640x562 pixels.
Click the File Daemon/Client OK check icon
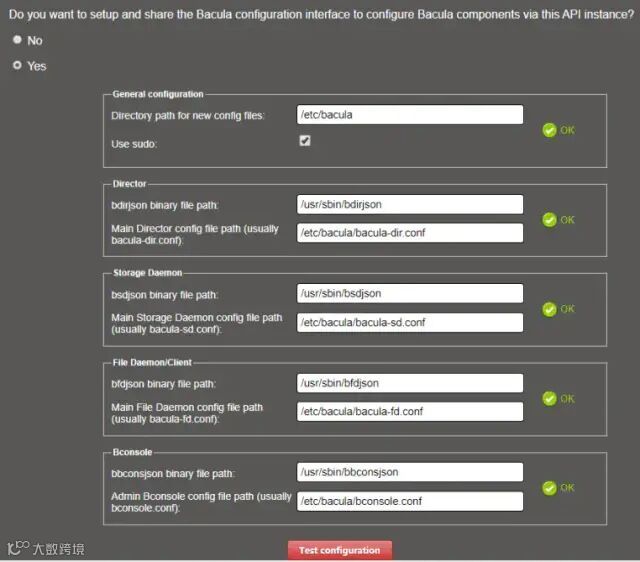pyautogui.click(x=549, y=399)
